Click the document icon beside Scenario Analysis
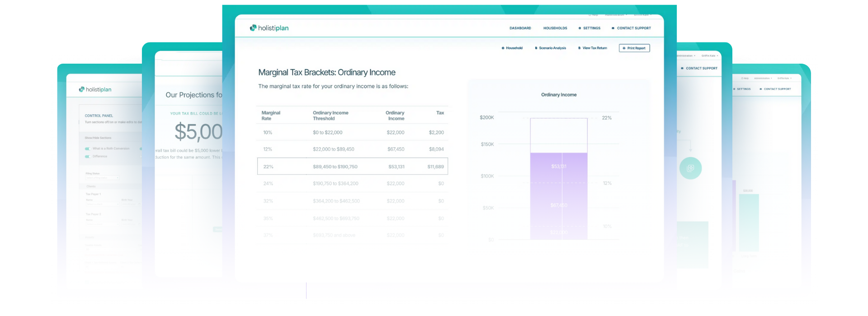This screenshot has height=316, width=868. 536,48
